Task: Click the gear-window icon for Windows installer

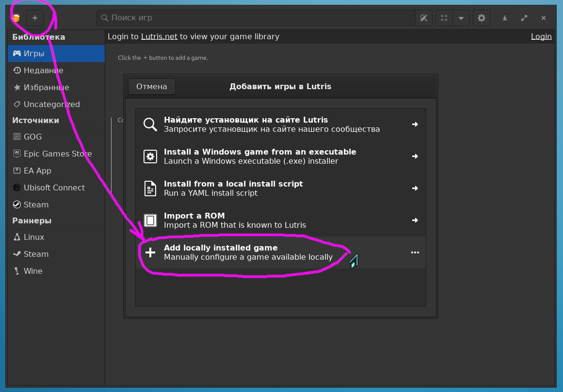Action: tap(150, 157)
